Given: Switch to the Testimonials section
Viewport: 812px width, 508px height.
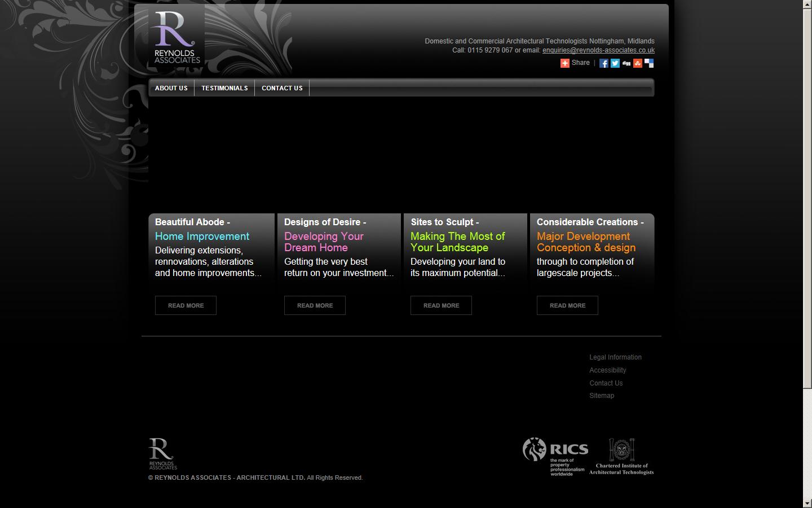Looking at the screenshot, I should pos(224,88).
